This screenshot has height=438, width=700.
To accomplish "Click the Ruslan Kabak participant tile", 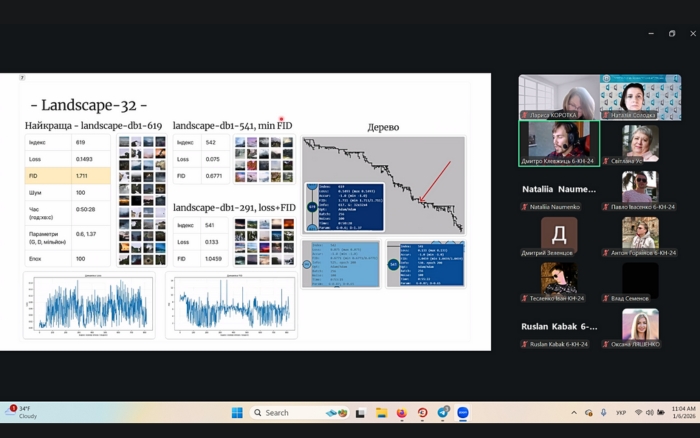I will 559,327.
